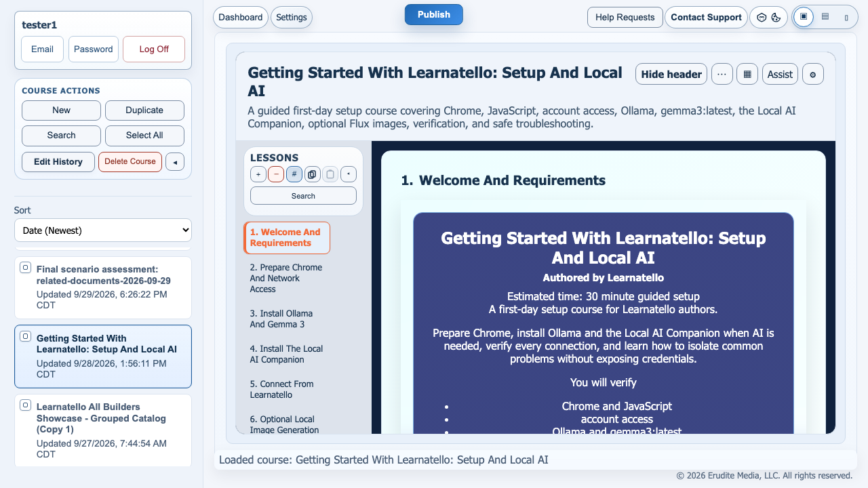The height and width of the screenshot is (488, 868).
Task: Click the Hide header button
Action: (x=671, y=74)
